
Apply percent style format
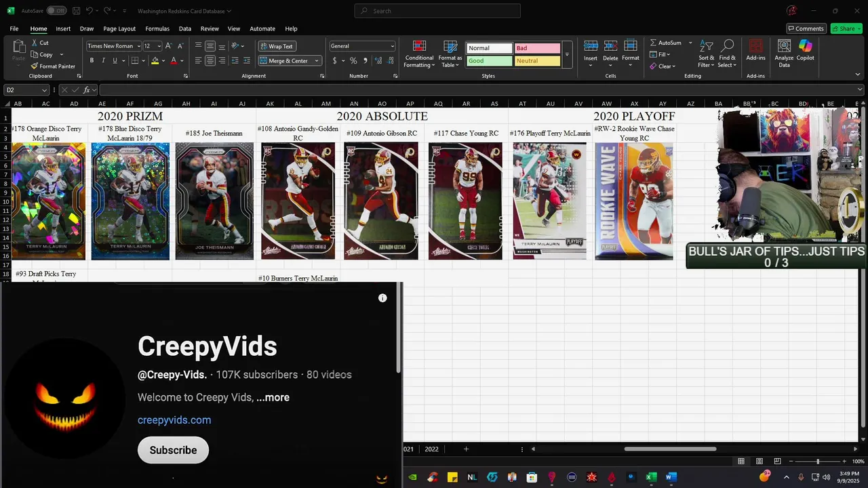[353, 61]
